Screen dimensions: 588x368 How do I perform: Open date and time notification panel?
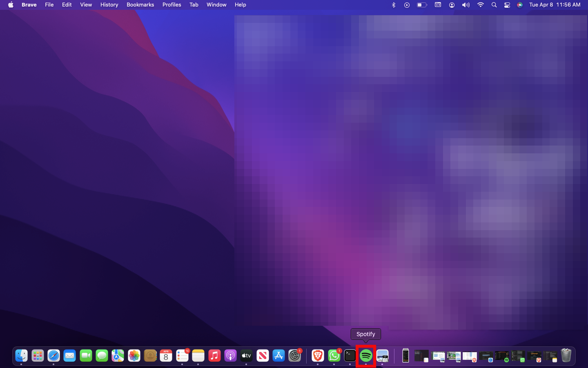555,5
